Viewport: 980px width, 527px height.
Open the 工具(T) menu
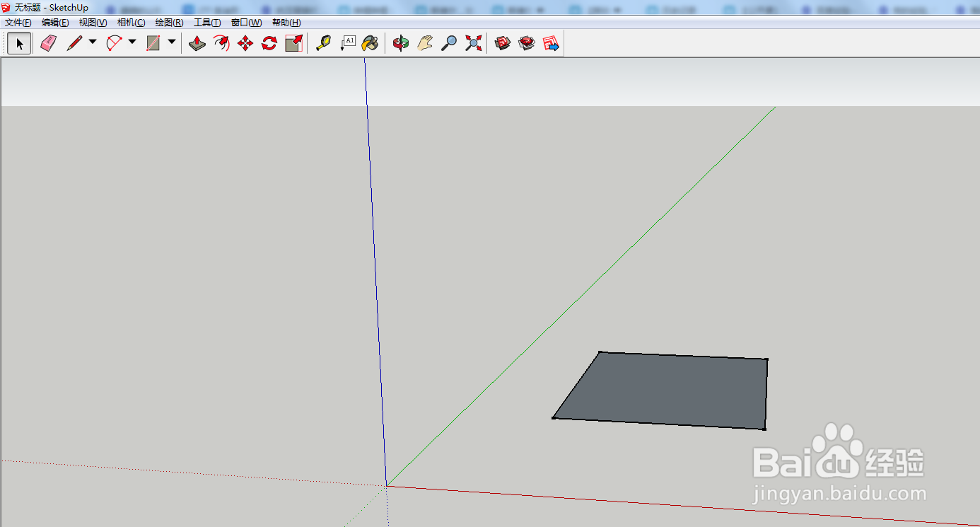207,23
